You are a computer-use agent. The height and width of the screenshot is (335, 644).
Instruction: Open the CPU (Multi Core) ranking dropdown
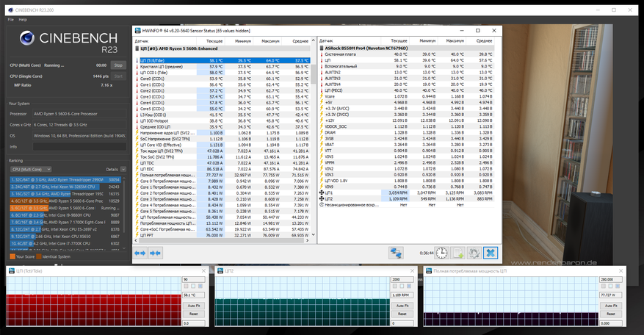pyautogui.click(x=30, y=169)
